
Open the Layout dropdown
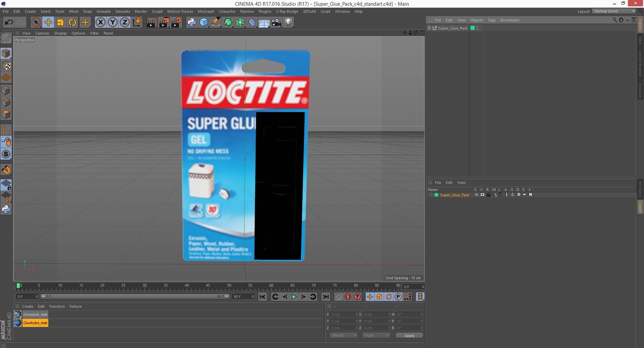coord(614,11)
